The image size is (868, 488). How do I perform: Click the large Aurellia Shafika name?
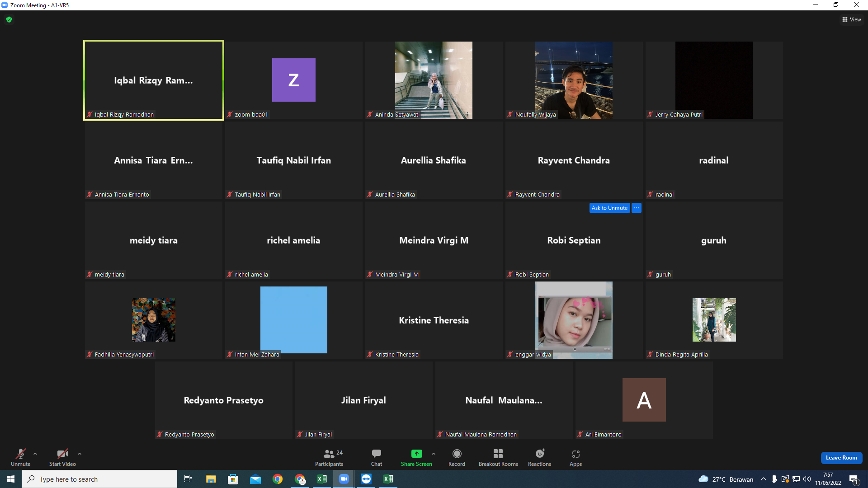tap(434, 160)
